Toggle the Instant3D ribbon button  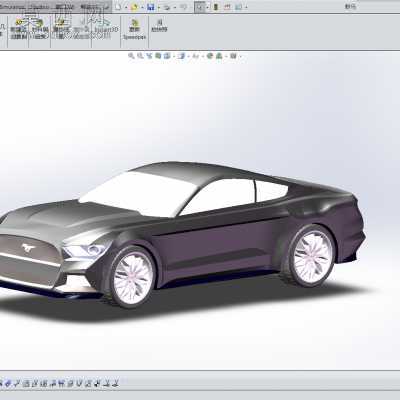point(106,26)
